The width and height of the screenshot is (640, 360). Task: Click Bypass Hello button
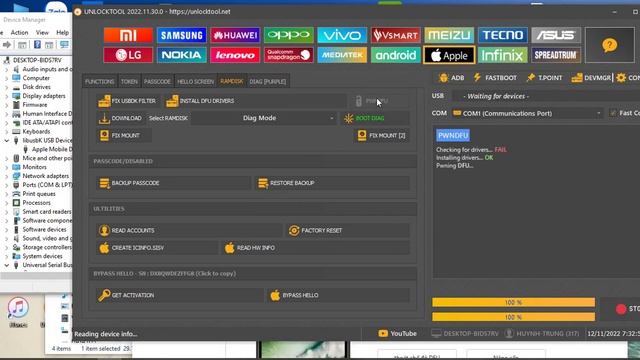point(338,295)
